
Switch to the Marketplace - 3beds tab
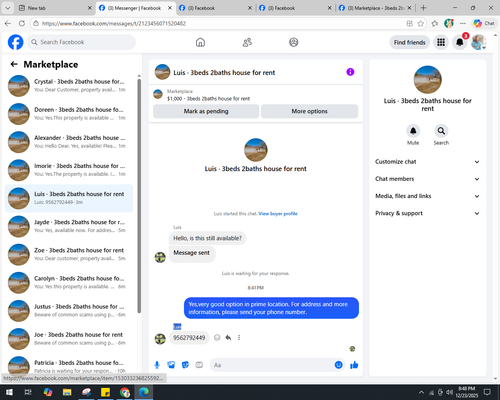376,8
